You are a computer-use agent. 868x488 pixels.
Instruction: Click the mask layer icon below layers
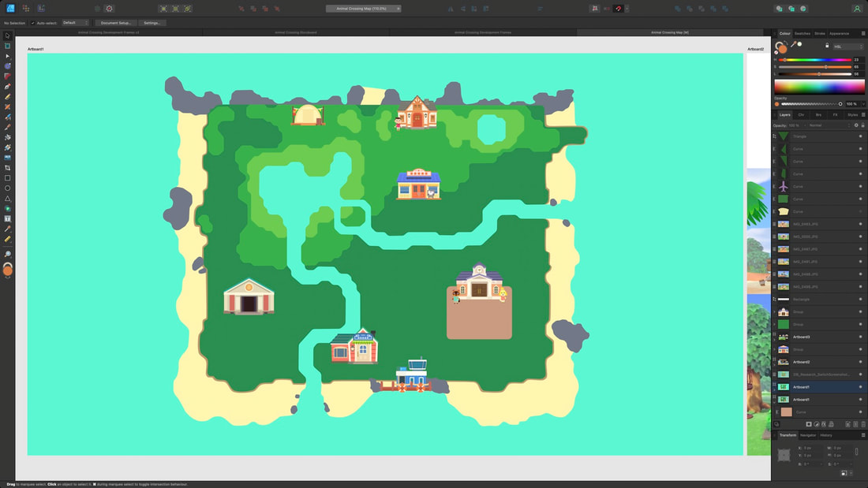(x=809, y=424)
